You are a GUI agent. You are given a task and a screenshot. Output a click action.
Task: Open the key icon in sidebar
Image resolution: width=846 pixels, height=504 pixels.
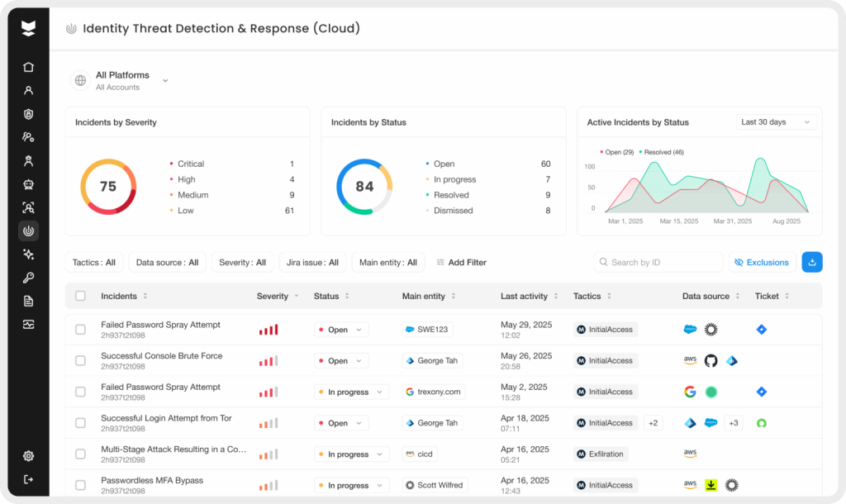pyautogui.click(x=29, y=278)
